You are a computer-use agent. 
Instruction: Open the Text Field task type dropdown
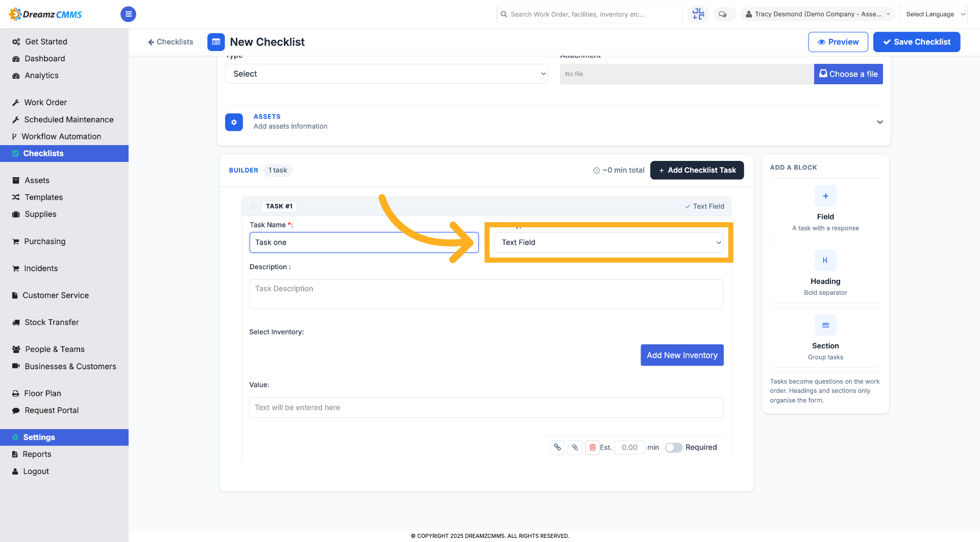608,243
